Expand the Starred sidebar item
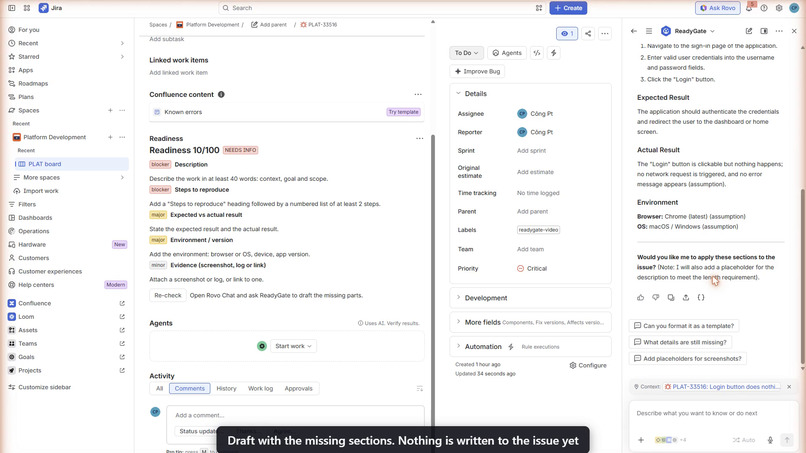The width and height of the screenshot is (806, 453). pyautogui.click(x=122, y=57)
